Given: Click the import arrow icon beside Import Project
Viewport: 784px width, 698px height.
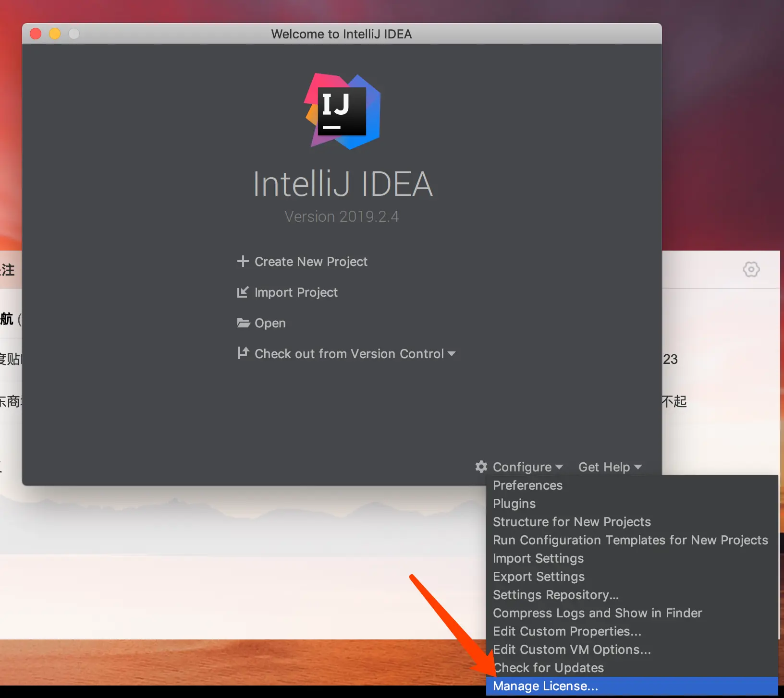Looking at the screenshot, I should coord(243,292).
